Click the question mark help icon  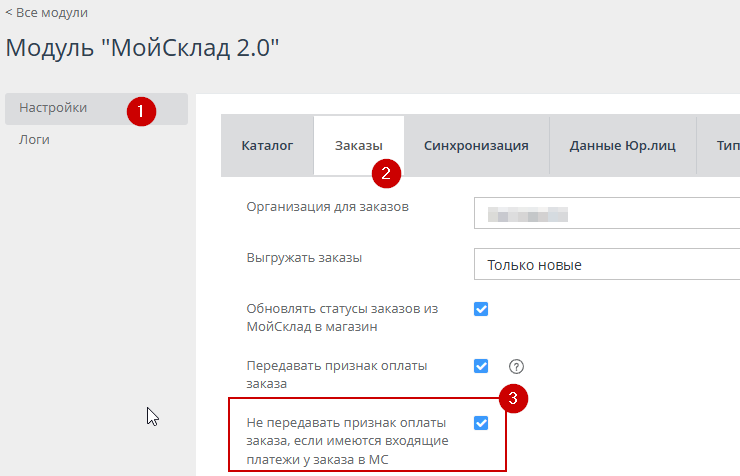[x=516, y=367]
